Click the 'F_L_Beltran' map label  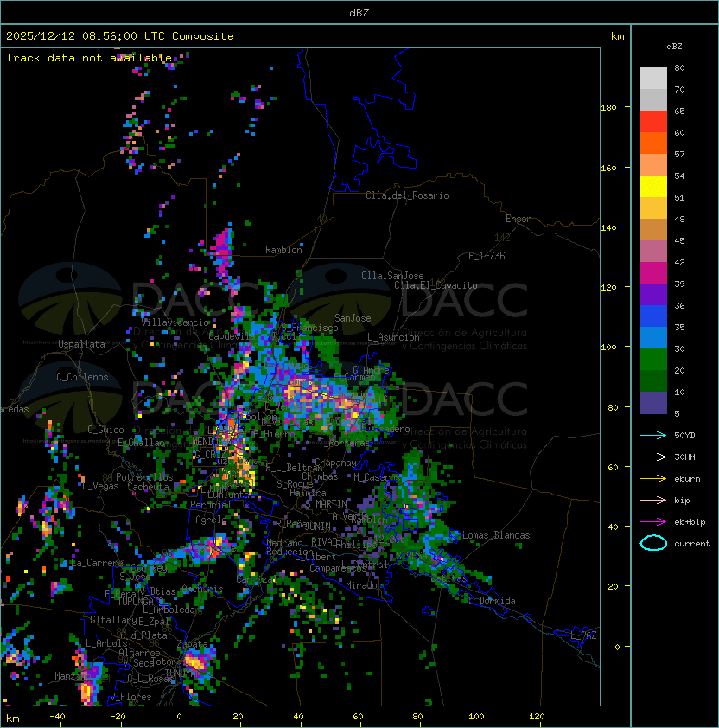point(291,468)
